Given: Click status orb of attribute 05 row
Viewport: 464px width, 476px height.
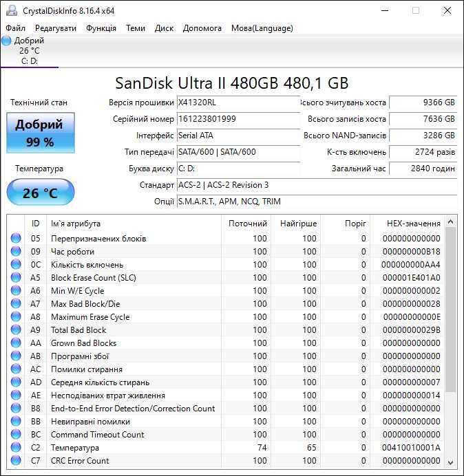Looking at the screenshot, I should point(16,238).
